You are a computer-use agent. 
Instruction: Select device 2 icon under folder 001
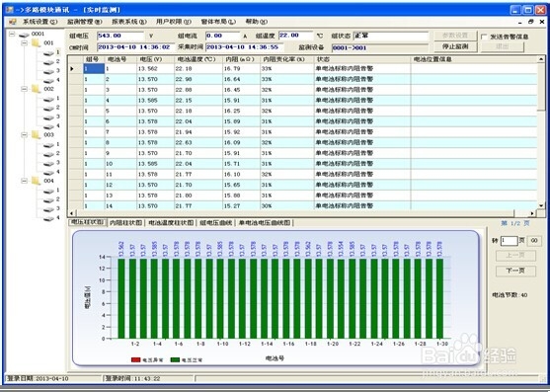[48, 62]
